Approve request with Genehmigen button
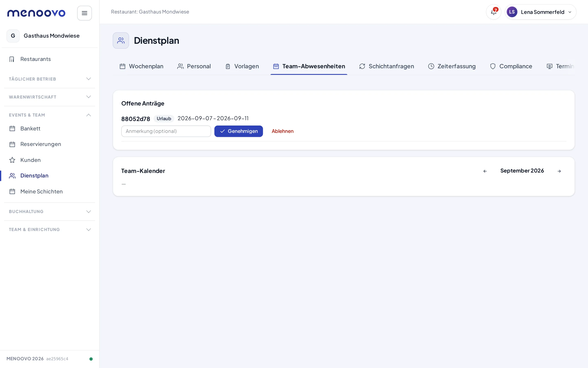Image resolution: width=588 pixels, height=368 pixels. [x=238, y=131]
